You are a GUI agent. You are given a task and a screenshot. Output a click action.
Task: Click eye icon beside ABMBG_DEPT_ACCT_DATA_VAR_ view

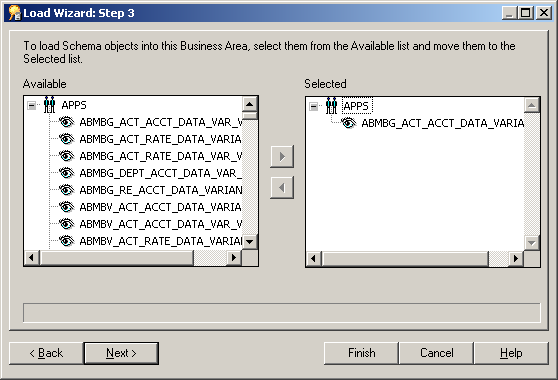click(67, 173)
